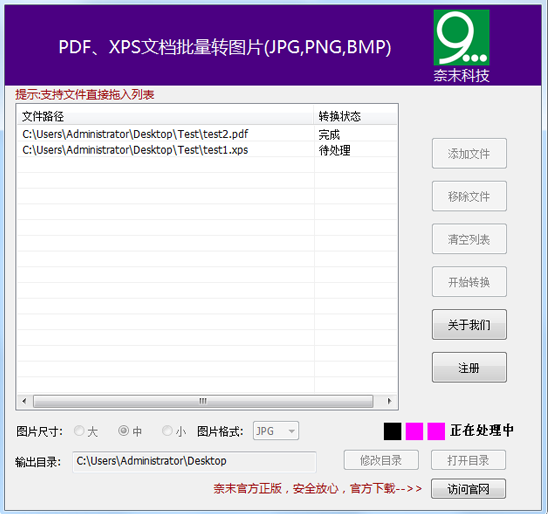Select the 中 image size option
548x514 pixels.
click(130, 431)
